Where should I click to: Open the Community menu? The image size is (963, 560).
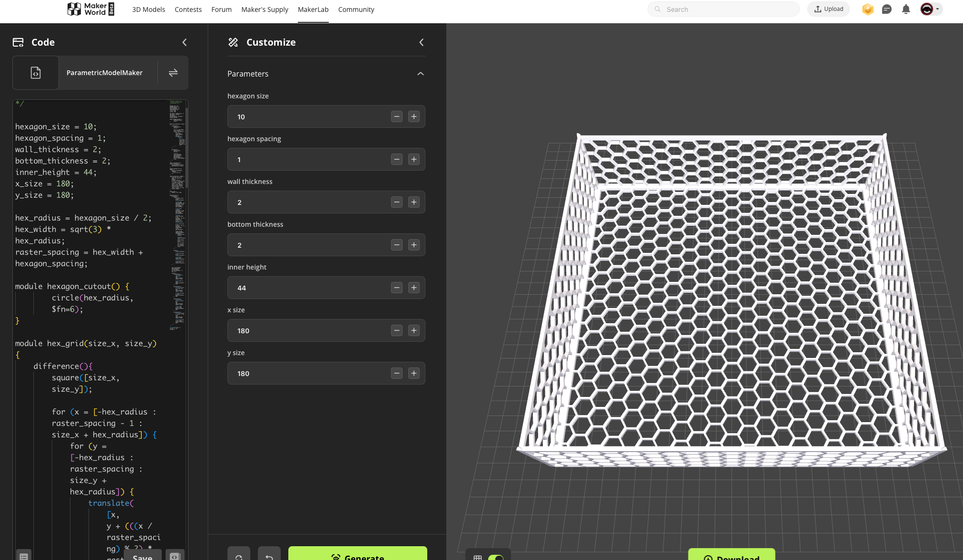tap(356, 10)
